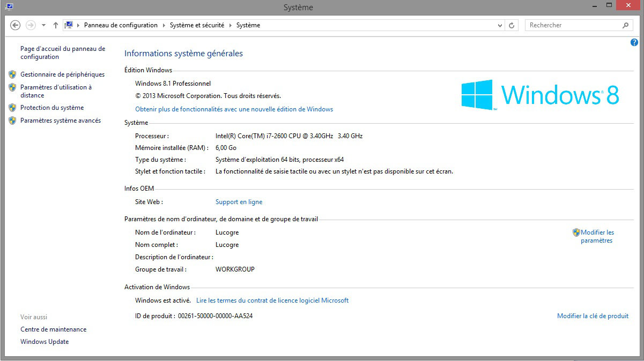Click Modifier la clé de produit
The height and width of the screenshot is (361, 644).
coord(593,316)
